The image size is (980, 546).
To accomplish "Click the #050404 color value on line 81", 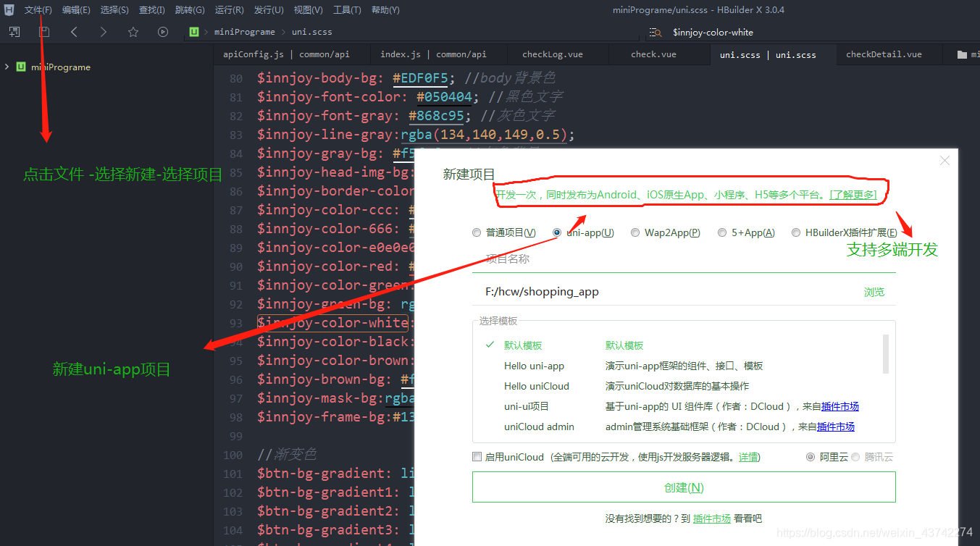I will click(x=445, y=96).
